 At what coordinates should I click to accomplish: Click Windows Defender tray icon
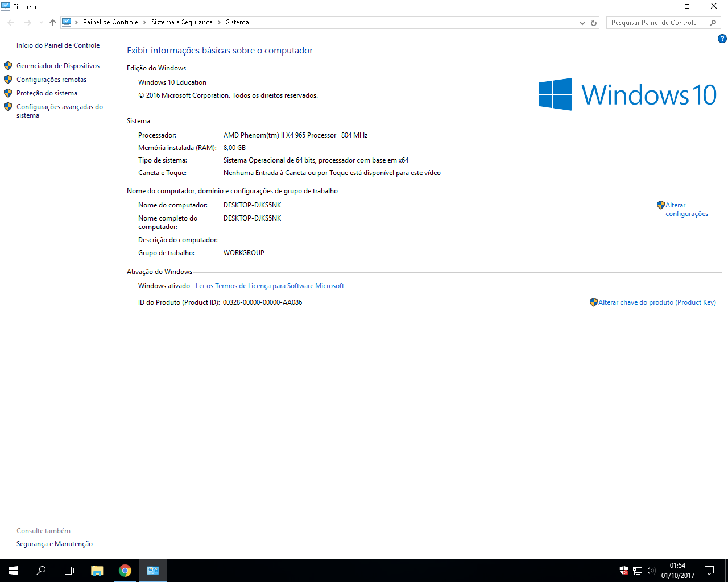[624, 571]
